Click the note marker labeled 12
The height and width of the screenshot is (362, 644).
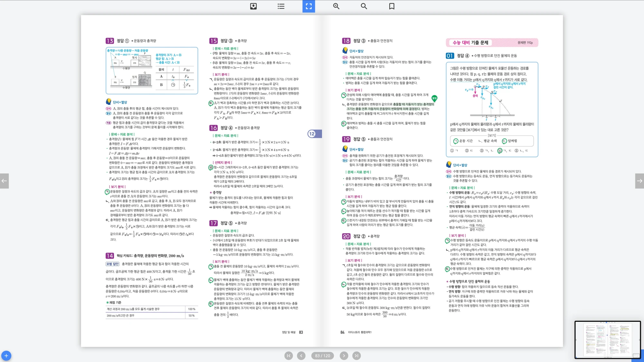tap(312, 134)
